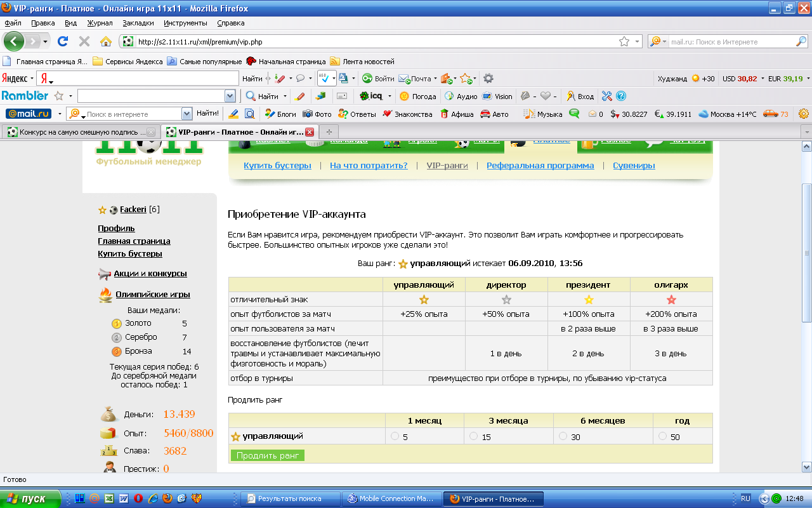812x508 pixels.
Task: Click the vertical page scrollbar
Action: pos(806,254)
